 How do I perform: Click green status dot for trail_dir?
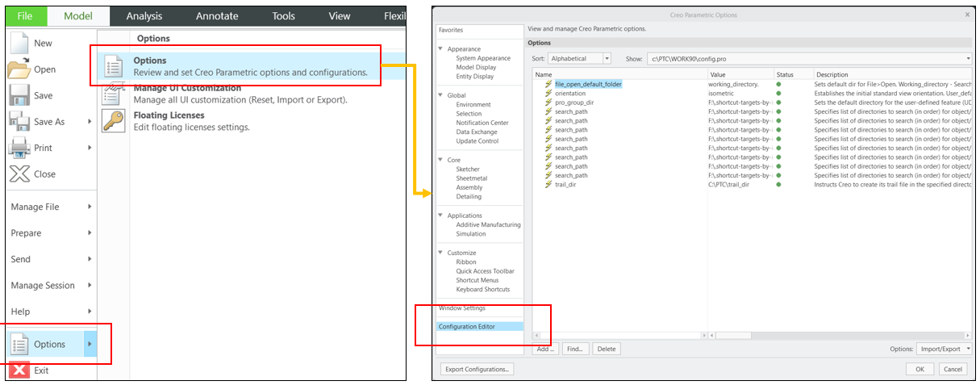(779, 185)
